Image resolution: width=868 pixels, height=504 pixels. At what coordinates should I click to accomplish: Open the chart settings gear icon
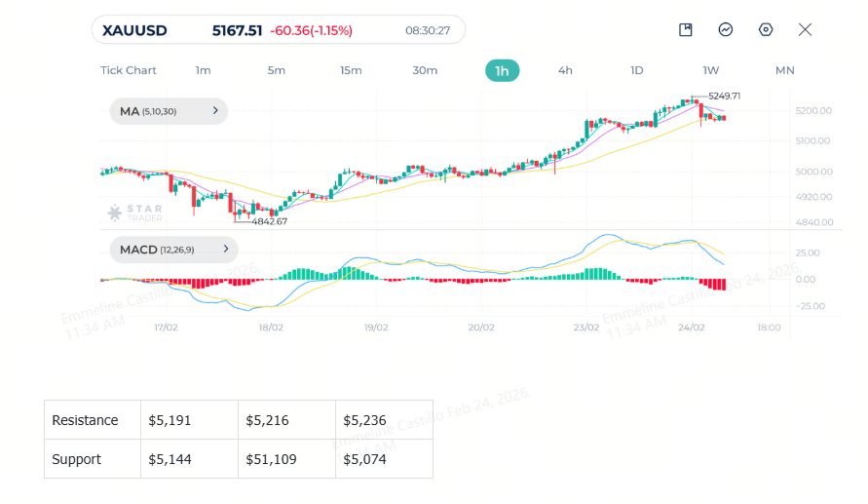[x=766, y=30]
